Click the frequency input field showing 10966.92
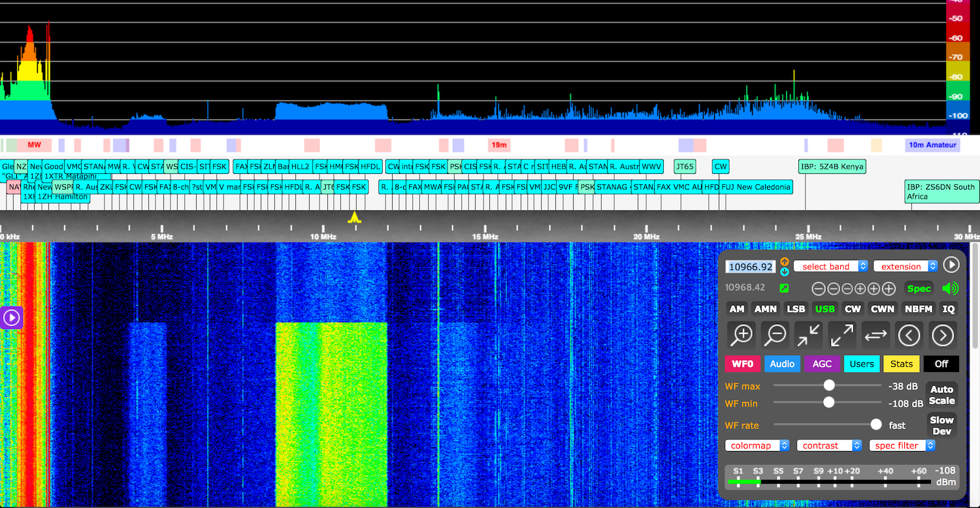The width and height of the screenshot is (980, 508). point(751,267)
